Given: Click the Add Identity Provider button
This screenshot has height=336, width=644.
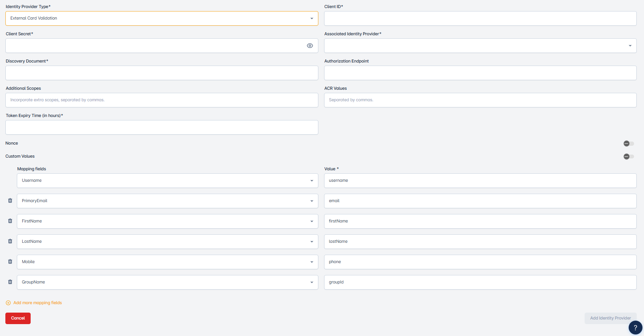Looking at the screenshot, I should tap(610, 318).
